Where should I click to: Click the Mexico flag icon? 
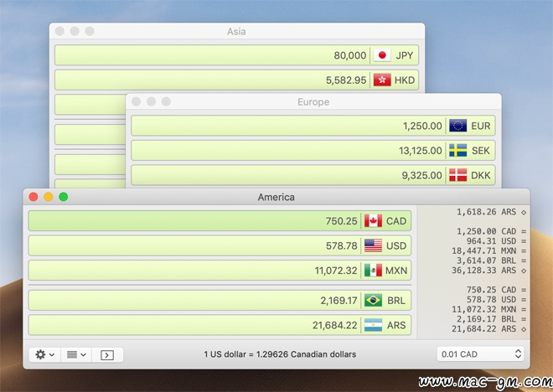coord(373,270)
